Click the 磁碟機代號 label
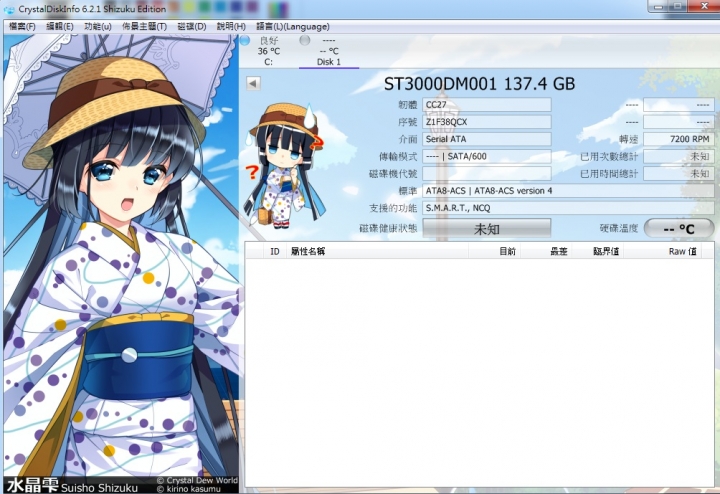Viewport: 720px width, 494px height. (x=393, y=174)
